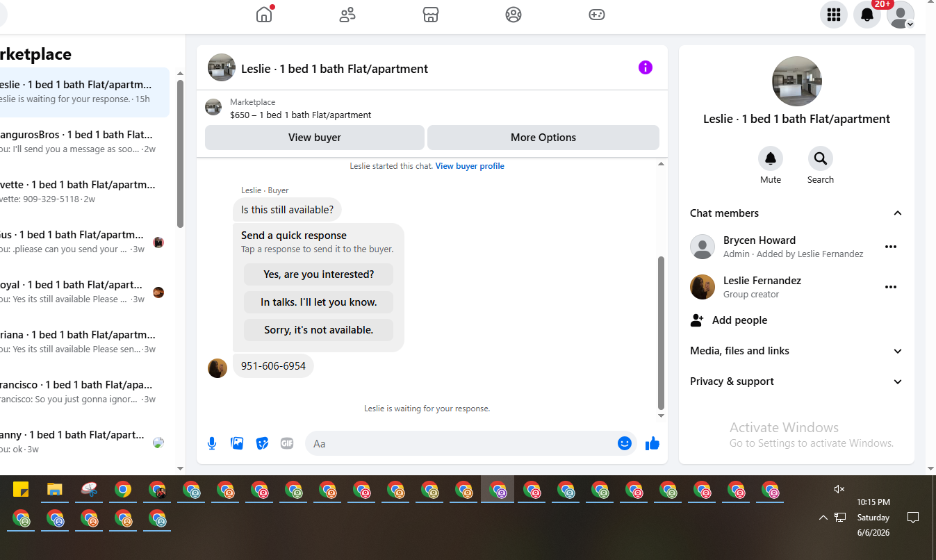Open the Snipping Tool from the taskbar
This screenshot has width=936, height=560.
[x=89, y=490]
